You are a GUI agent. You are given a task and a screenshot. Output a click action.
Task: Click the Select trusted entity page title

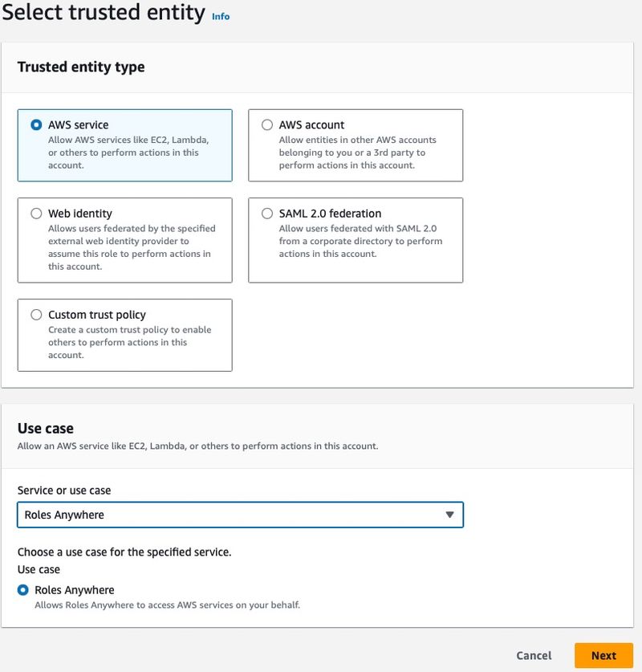(103, 13)
